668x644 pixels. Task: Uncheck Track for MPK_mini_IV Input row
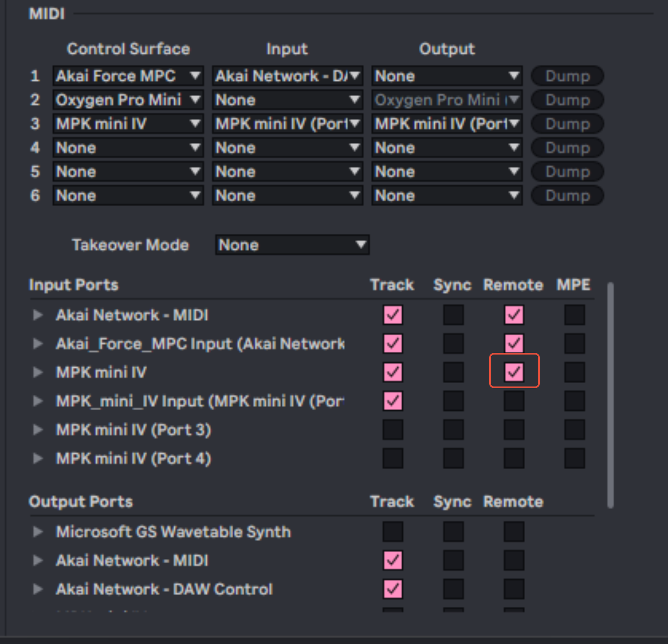(x=393, y=401)
